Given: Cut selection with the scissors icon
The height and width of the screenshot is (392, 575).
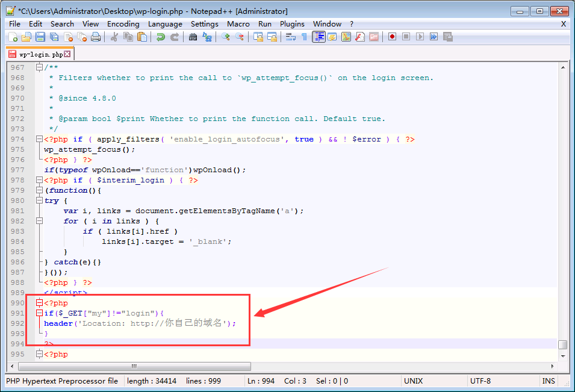Looking at the screenshot, I should (x=114, y=37).
